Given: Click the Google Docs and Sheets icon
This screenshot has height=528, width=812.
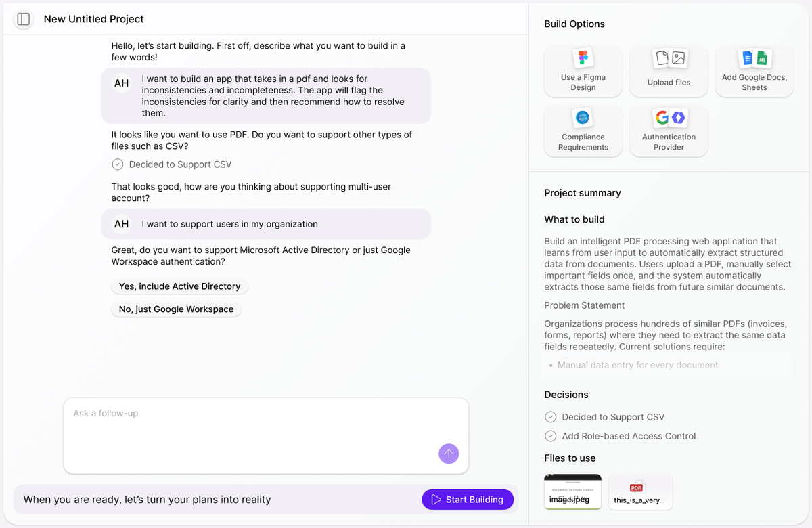Looking at the screenshot, I should pos(754,58).
